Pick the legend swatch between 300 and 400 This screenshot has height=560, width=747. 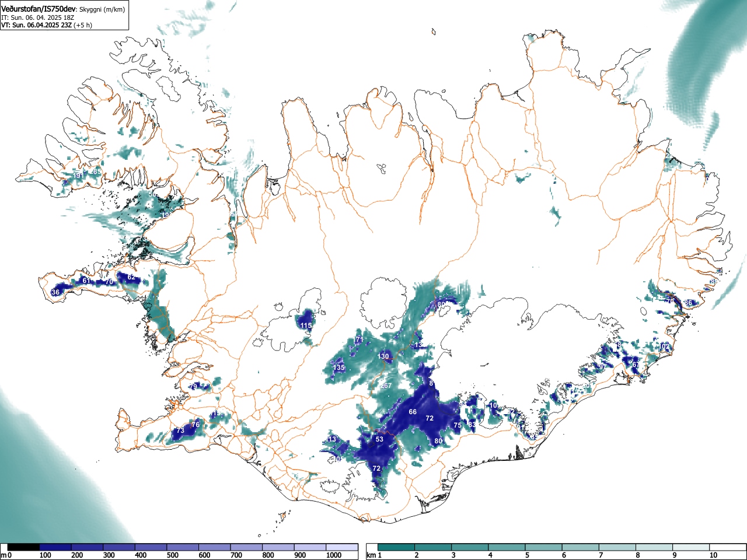119,547
